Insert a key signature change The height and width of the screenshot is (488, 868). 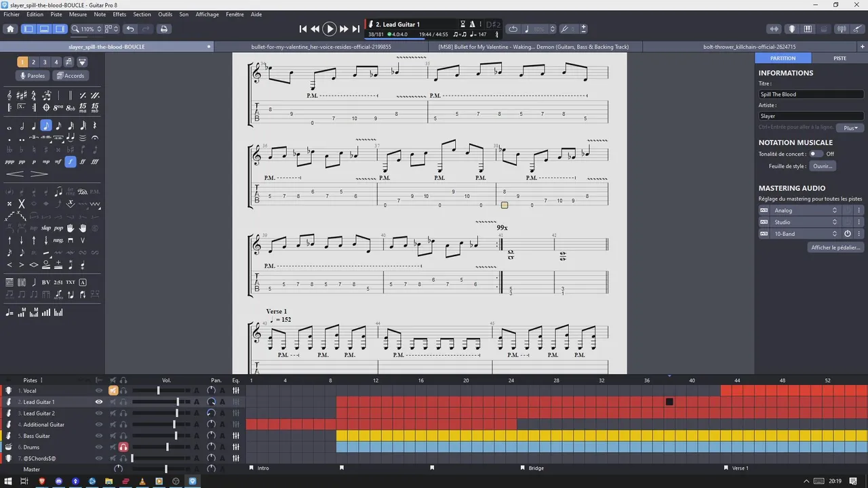click(22, 96)
